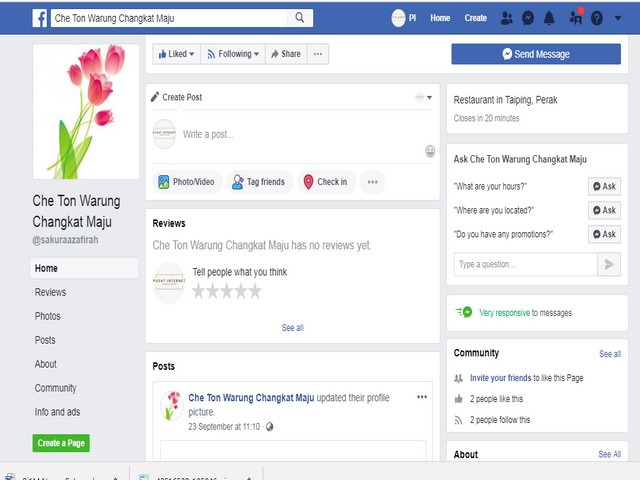
Task: Click the Send Message button
Action: 536,54
